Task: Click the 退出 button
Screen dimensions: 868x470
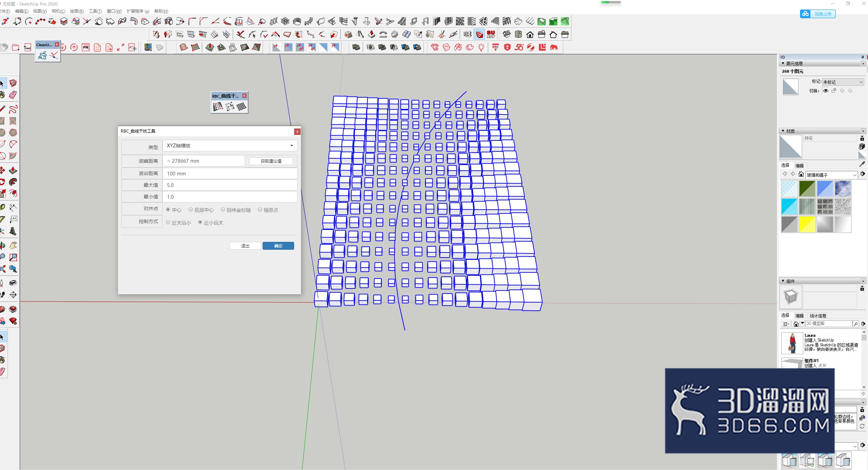Action: (245, 246)
